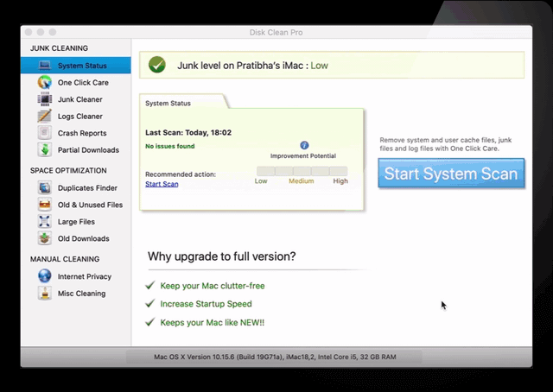Click 'Keeps your Mac like NEW!!' text
Viewport: 553px width, 392px height.
pos(213,323)
